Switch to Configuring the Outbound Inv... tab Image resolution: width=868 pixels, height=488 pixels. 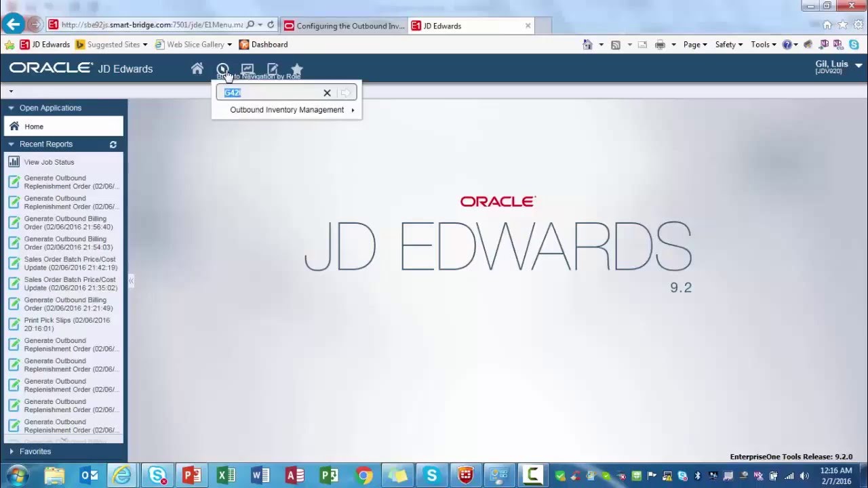pos(344,26)
